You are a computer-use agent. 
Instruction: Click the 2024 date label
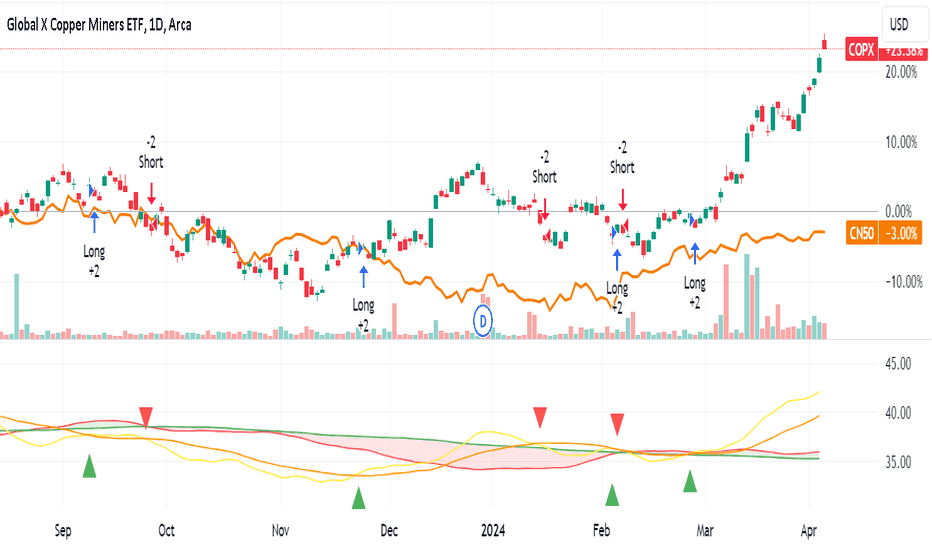(493, 530)
